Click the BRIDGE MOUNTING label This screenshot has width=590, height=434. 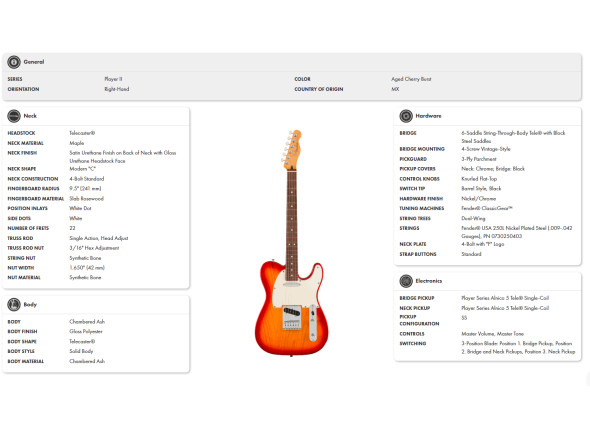(x=422, y=149)
